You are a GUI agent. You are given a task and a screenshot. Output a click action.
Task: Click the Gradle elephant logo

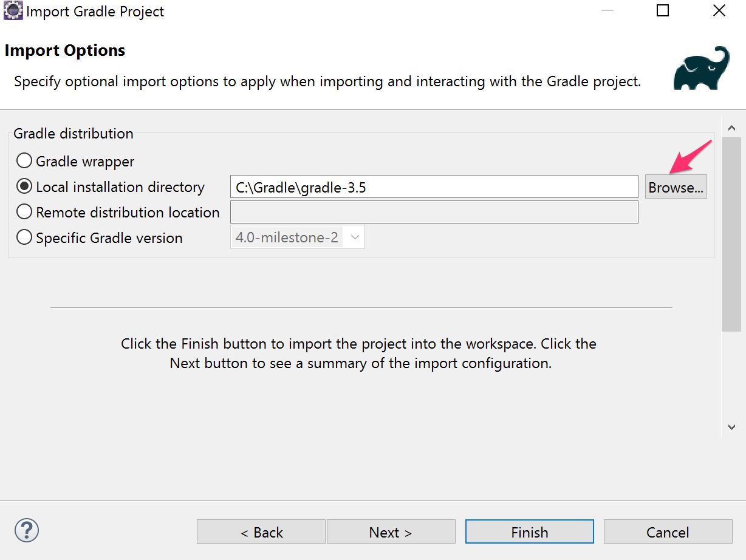[x=701, y=68]
